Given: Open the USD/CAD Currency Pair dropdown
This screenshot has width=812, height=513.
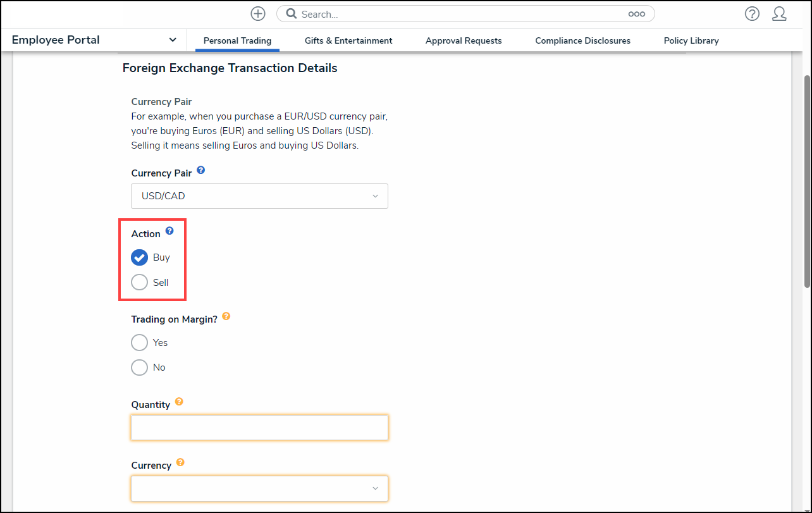Looking at the screenshot, I should point(259,196).
